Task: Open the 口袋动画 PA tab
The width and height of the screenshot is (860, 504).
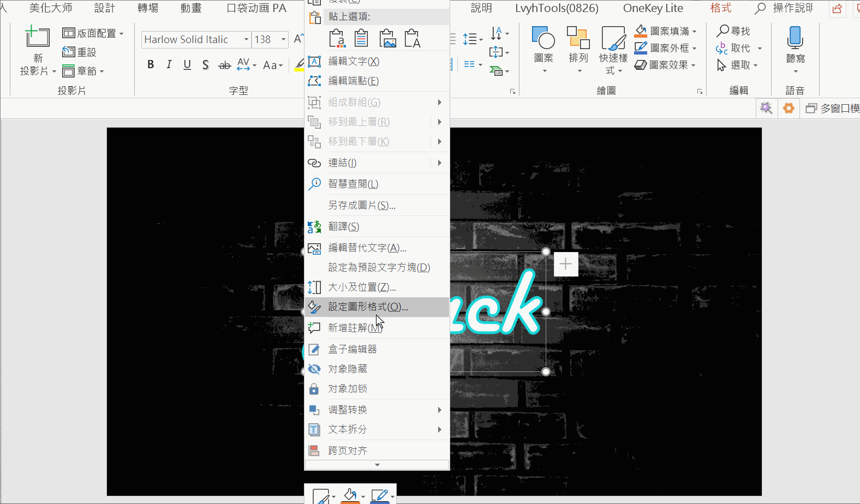Action: pyautogui.click(x=256, y=8)
